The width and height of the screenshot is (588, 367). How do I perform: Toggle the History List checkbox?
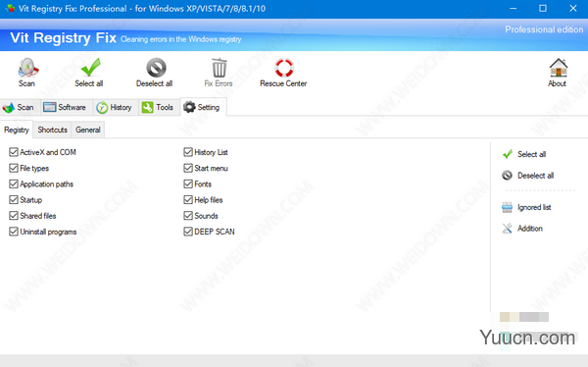188,152
